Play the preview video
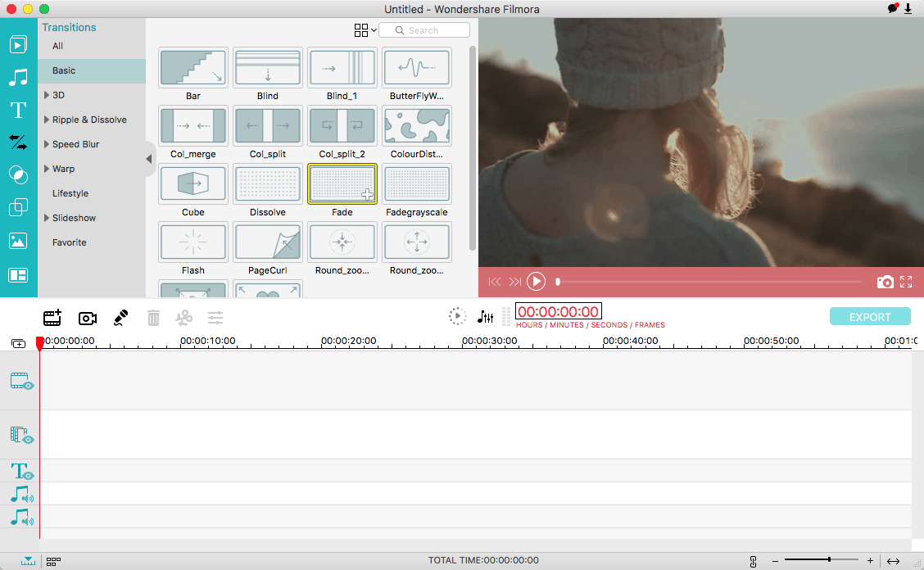The height and width of the screenshot is (570, 924). click(536, 282)
